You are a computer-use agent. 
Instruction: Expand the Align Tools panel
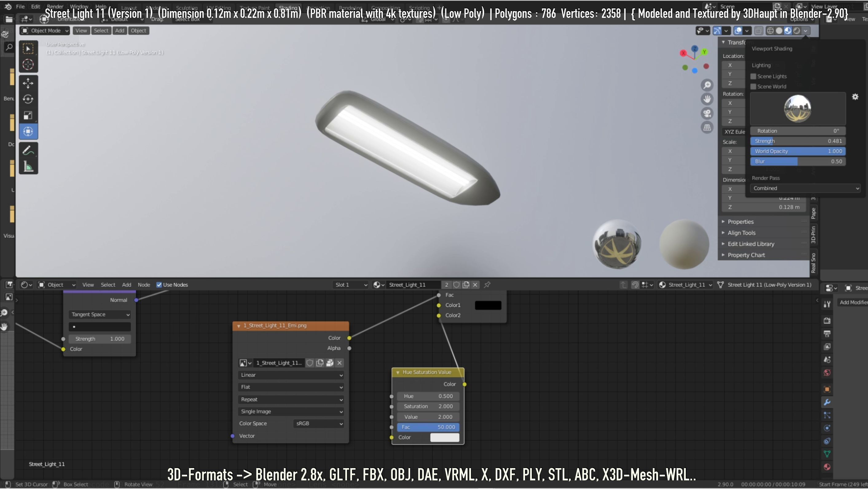[741, 233]
